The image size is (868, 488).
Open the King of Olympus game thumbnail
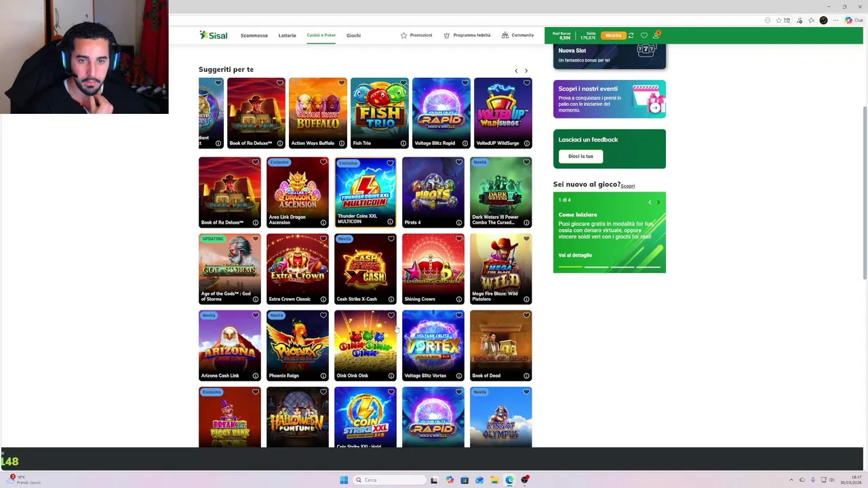point(501,417)
